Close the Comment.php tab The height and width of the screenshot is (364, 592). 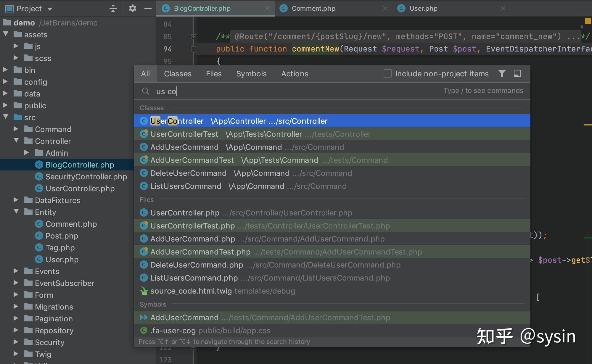[385, 8]
